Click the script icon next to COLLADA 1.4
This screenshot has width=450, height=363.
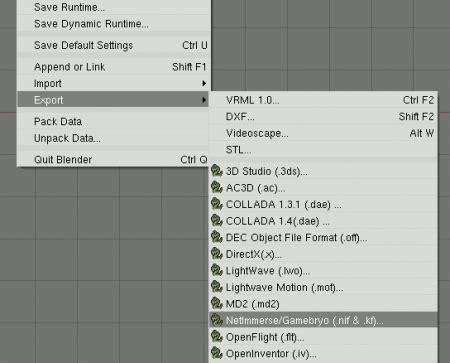[217, 221]
